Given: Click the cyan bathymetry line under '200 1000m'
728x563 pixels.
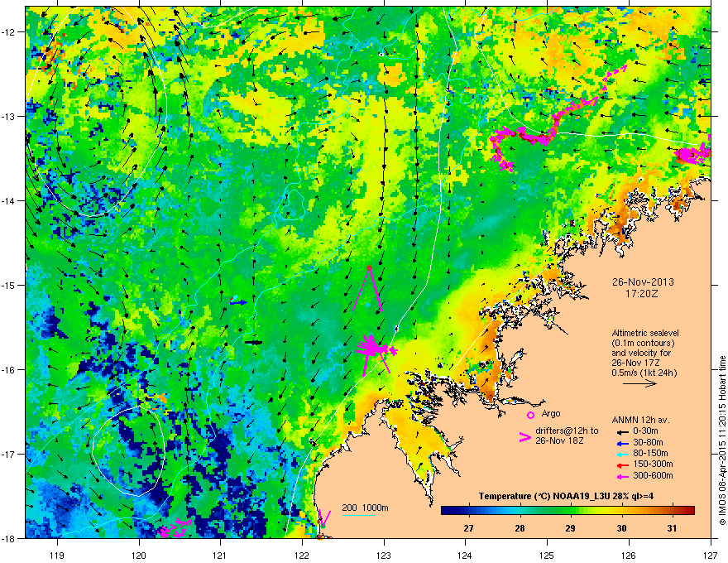Looking at the screenshot, I should coord(359,515).
